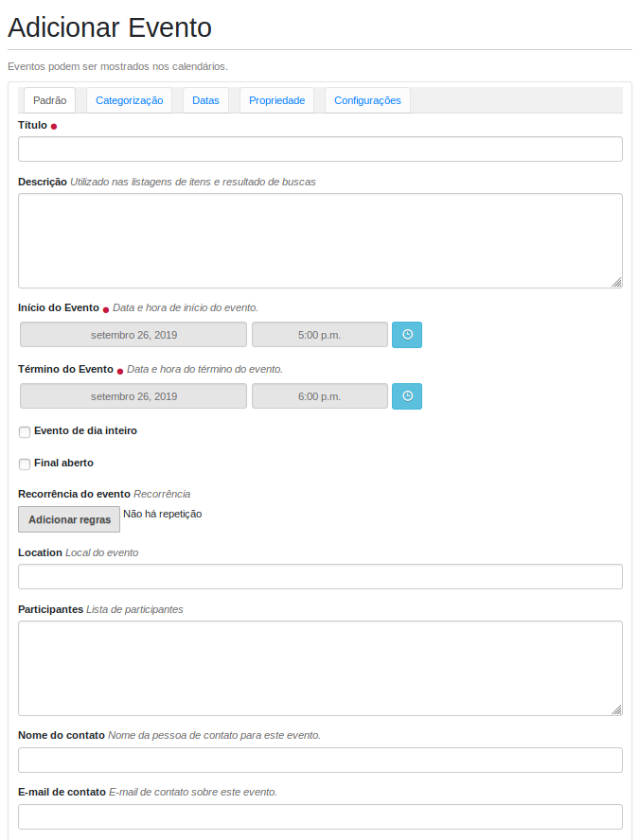The height and width of the screenshot is (840, 639).
Task: Click inside the Participantes text area
Action: pyautogui.click(x=320, y=668)
